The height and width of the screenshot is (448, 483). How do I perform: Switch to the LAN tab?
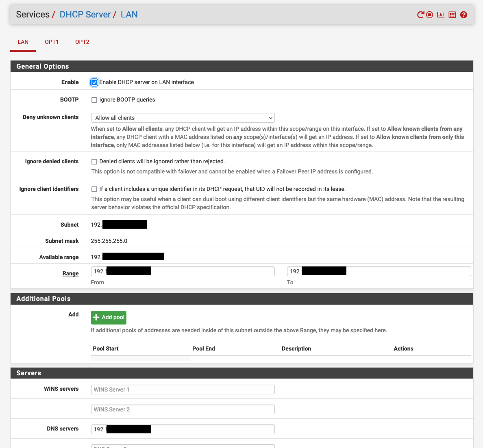point(23,42)
